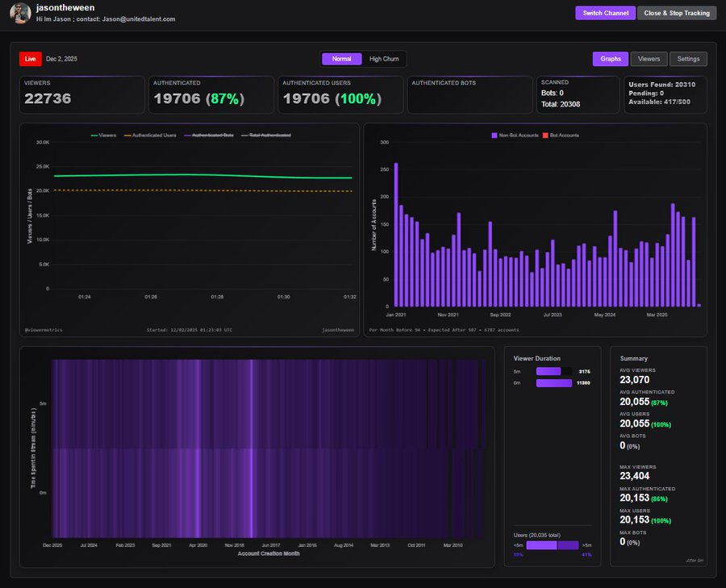
Task: Hide the Authenticated Users line from the legend
Action: [x=152, y=135]
